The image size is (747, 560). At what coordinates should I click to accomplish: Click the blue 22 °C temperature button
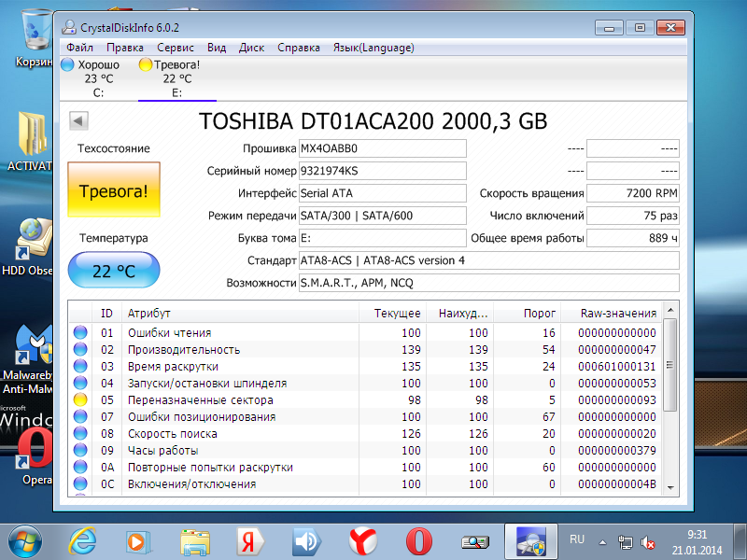tap(114, 270)
